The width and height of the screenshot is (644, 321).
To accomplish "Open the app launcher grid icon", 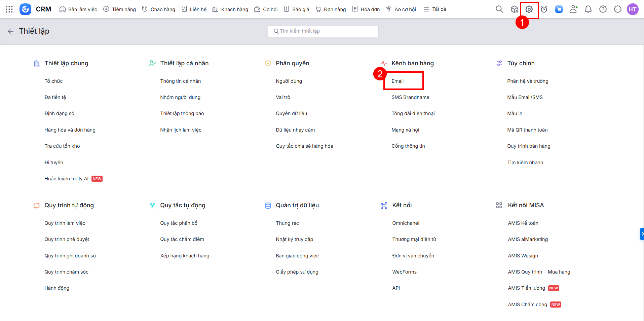I will click(9, 9).
